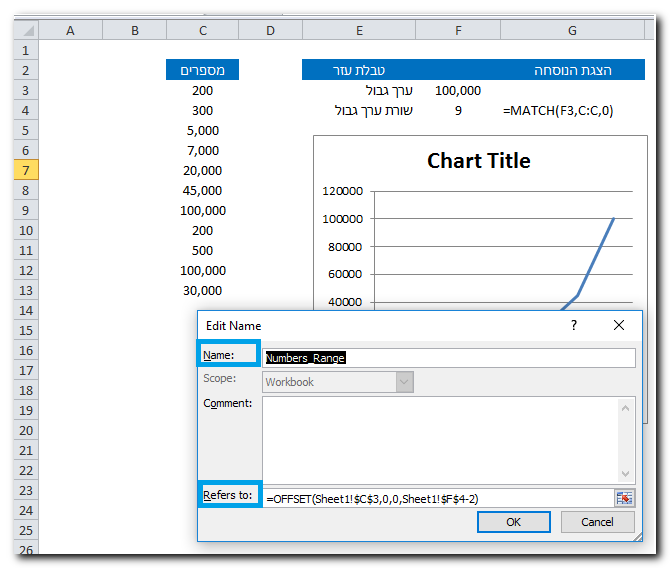Click the collapse dialog range selector icon

(625, 497)
